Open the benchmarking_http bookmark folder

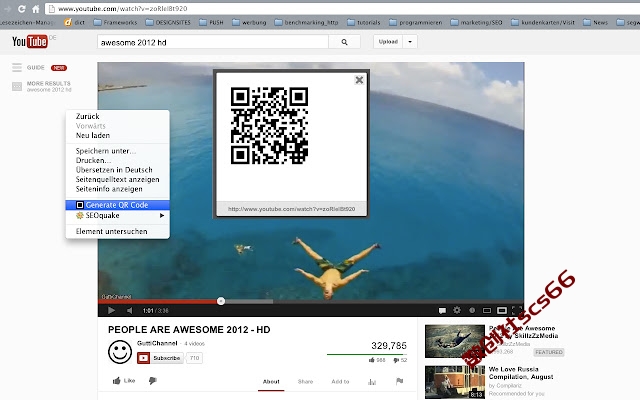pyautogui.click(x=307, y=22)
